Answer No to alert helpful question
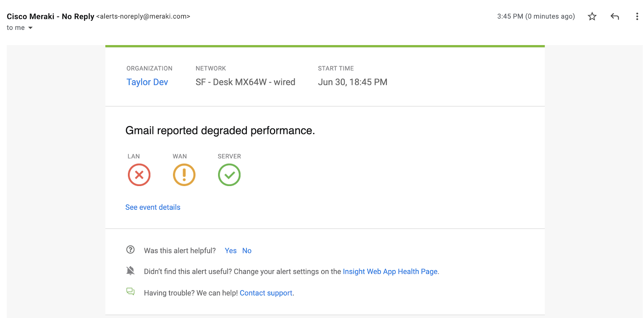Viewport: 644px width, 318px height. click(247, 251)
